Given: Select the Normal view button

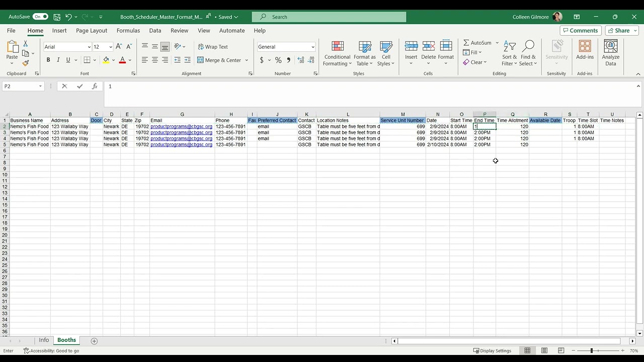Looking at the screenshot, I should point(527,350).
